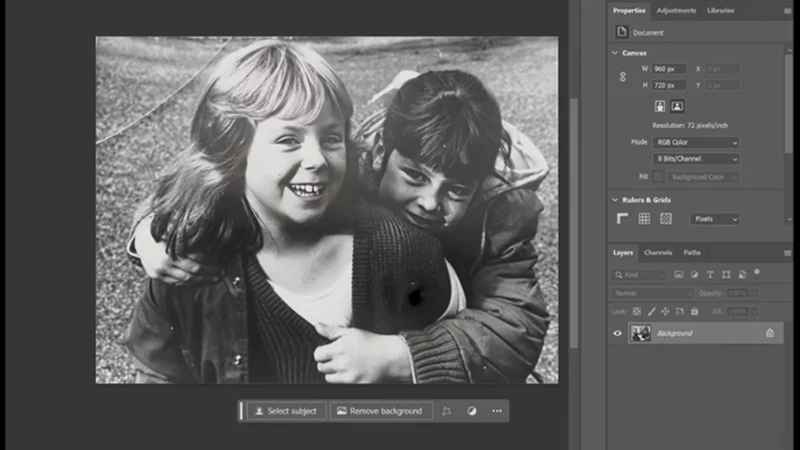Click the 'Background' layer name

(674, 333)
